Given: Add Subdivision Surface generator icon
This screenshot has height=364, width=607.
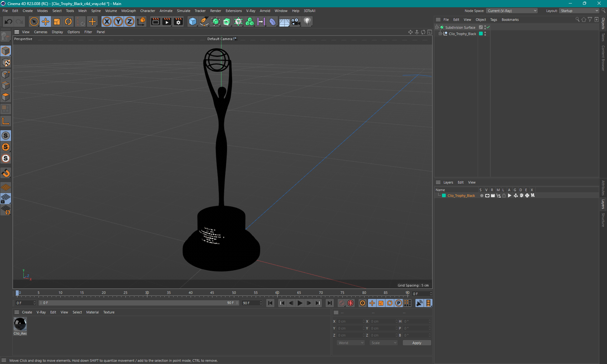Looking at the screenshot, I should (216, 21).
